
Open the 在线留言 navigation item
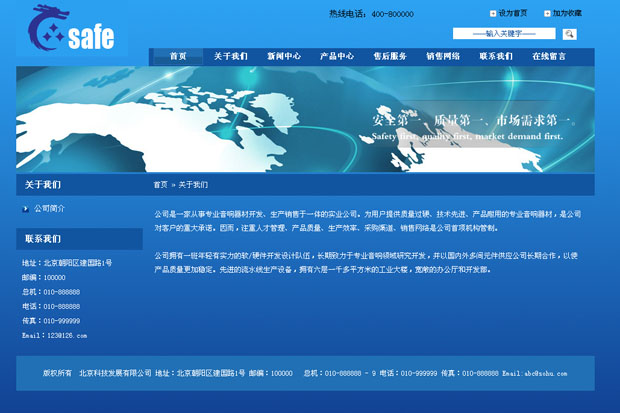(549, 57)
